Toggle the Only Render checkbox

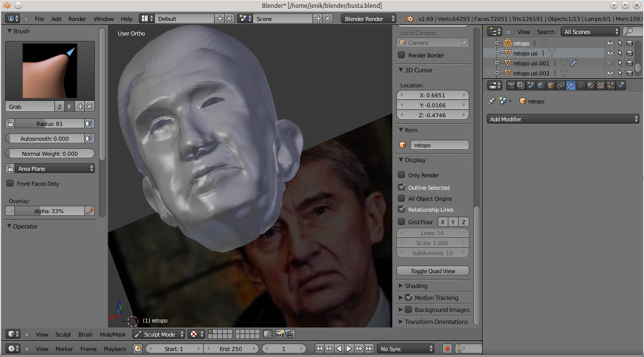[x=401, y=175]
